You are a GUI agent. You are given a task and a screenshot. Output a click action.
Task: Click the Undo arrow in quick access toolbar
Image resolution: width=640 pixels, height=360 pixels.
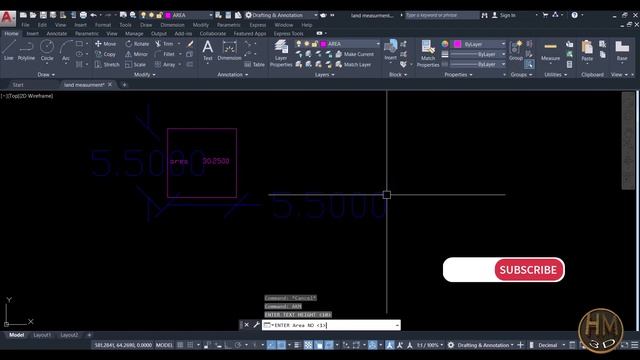(x=93, y=15)
